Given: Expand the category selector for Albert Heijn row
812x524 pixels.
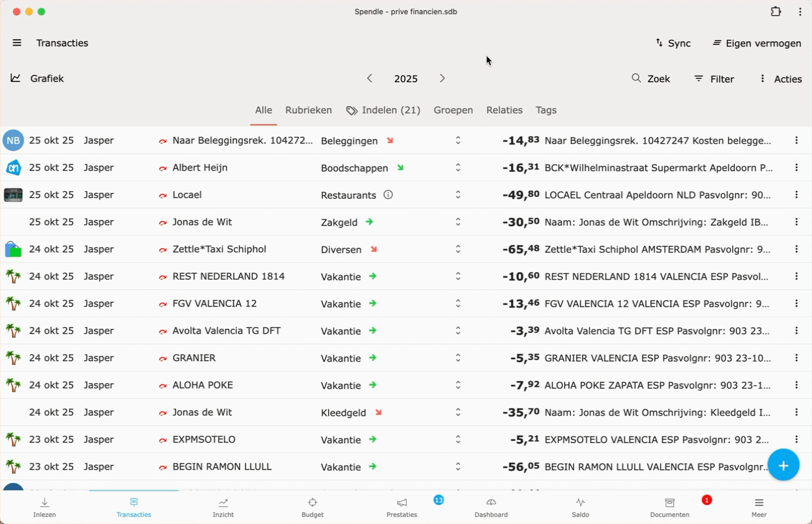Looking at the screenshot, I should 458,167.
